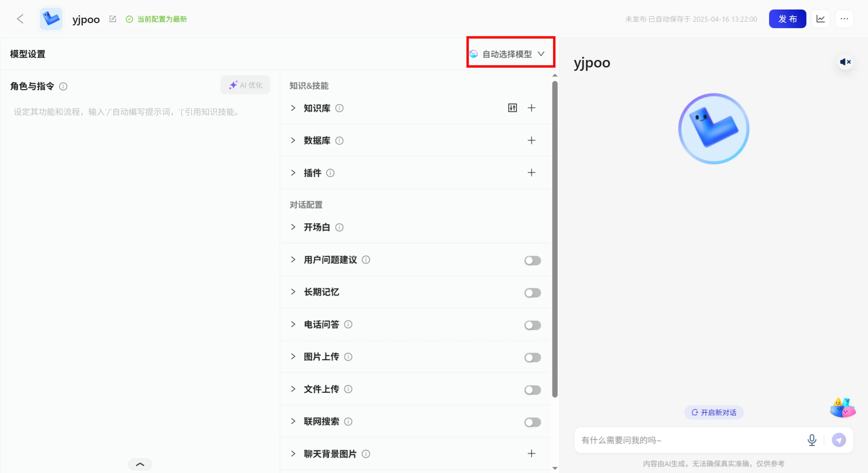Enable the 用户问题建议 switch

click(532, 260)
